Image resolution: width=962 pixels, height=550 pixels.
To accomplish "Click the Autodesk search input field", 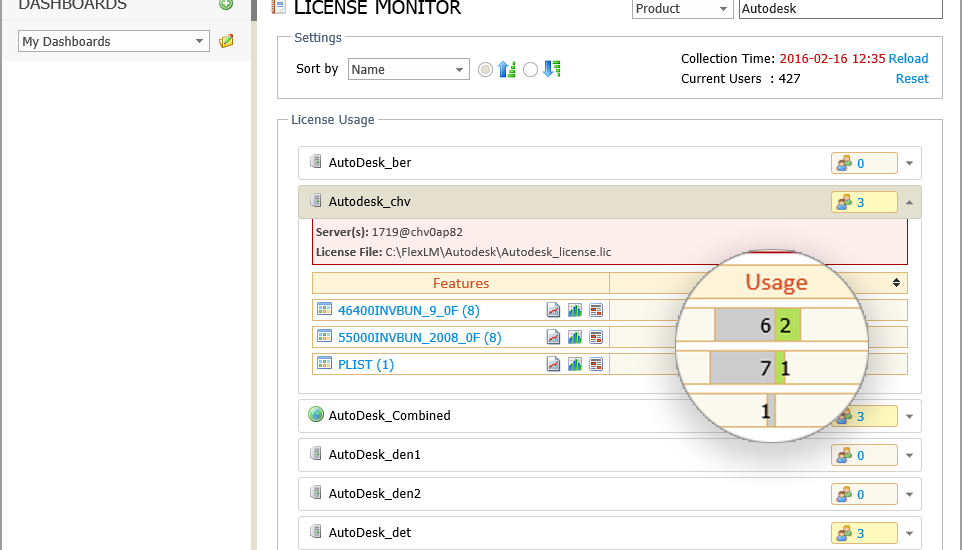I will coord(841,9).
